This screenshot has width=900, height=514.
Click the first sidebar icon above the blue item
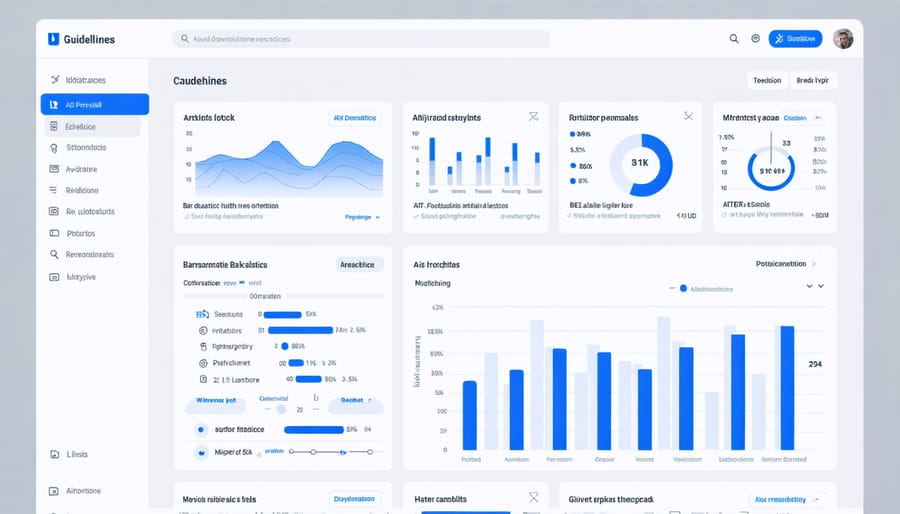pos(55,79)
